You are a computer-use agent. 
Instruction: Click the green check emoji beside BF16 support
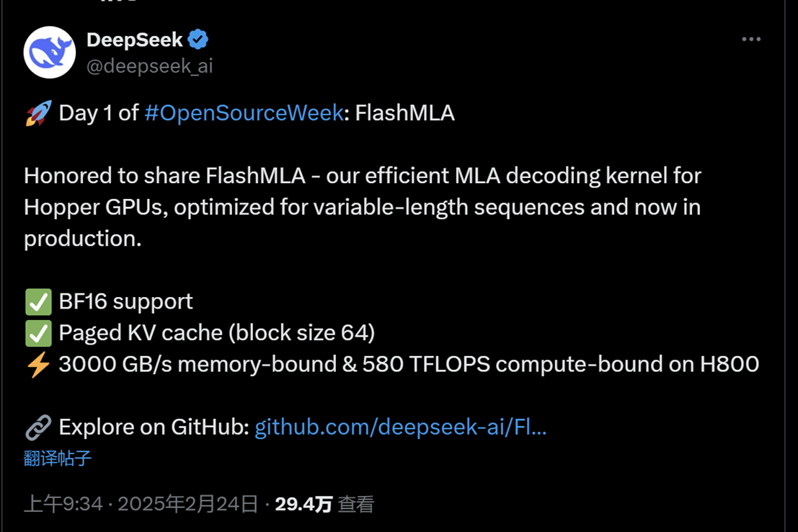(38, 302)
